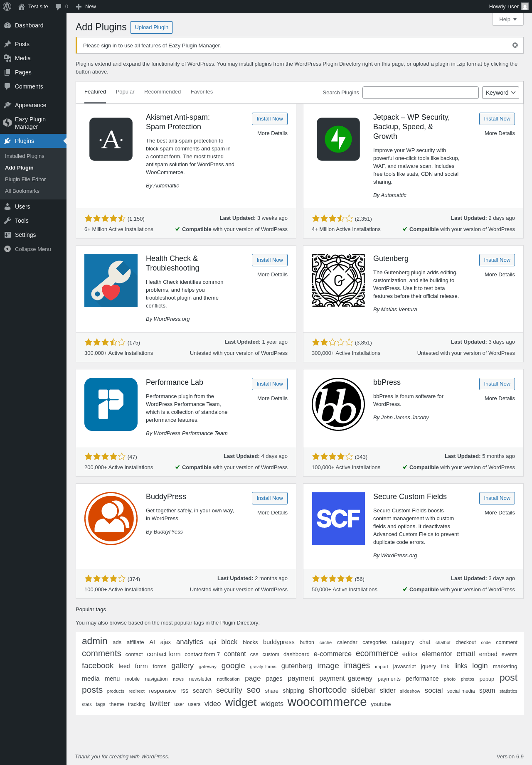The height and width of the screenshot is (765, 532).
Task: Click the Tools wrench icon
Action: tap(7, 221)
